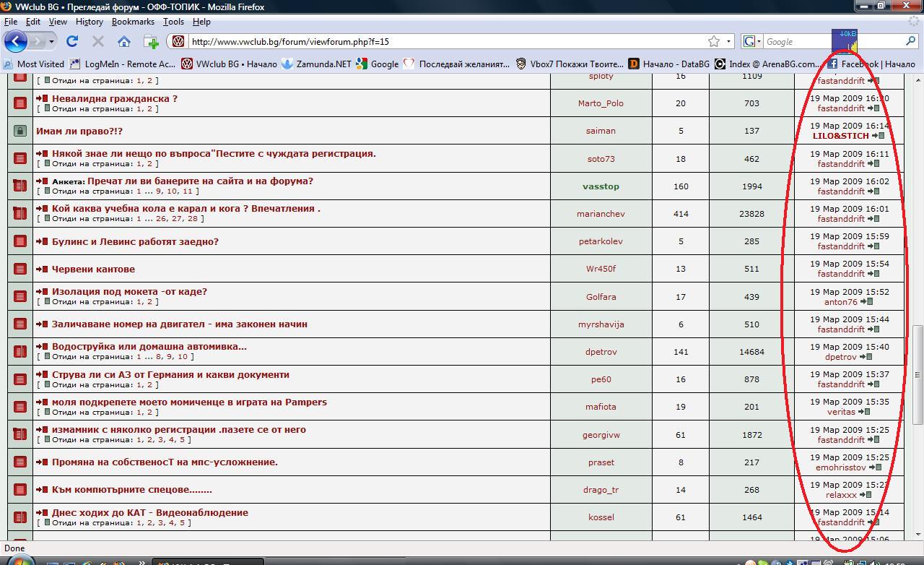The height and width of the screenshot is (565, 924).
Task: Click last-post icon next to dpetrov in last column
Action: 866,357
